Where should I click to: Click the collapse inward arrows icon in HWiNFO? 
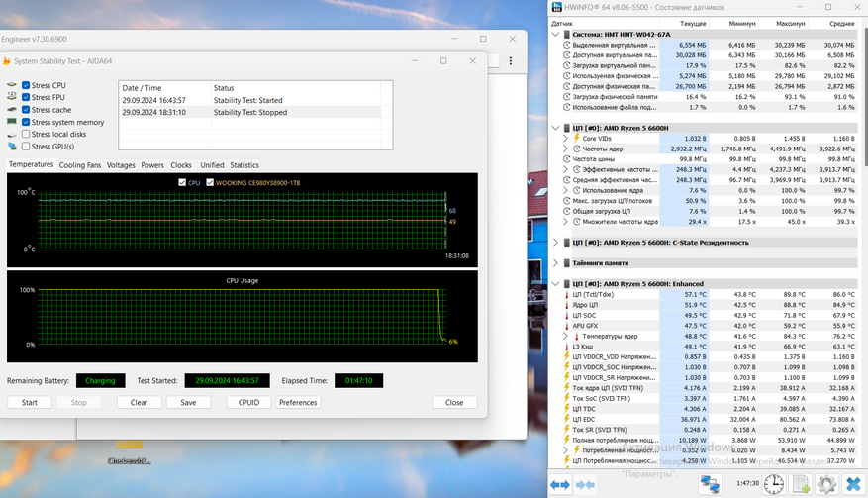point(585,485)
